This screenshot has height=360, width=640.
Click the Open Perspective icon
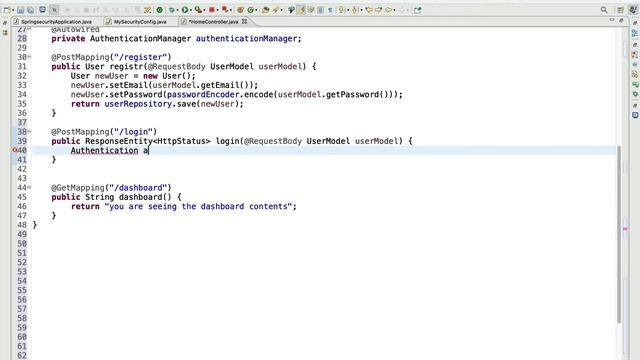[620, 10]
